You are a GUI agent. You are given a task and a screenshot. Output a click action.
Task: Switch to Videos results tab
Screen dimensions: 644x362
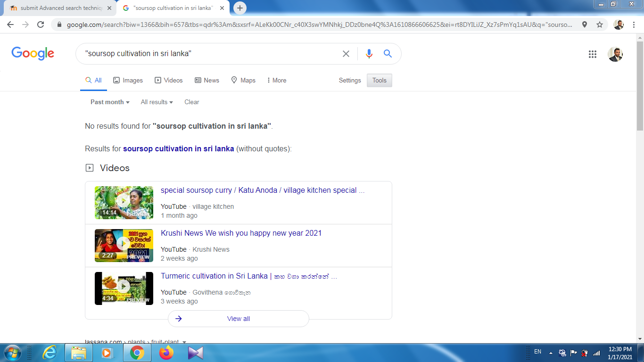point(168,81)
